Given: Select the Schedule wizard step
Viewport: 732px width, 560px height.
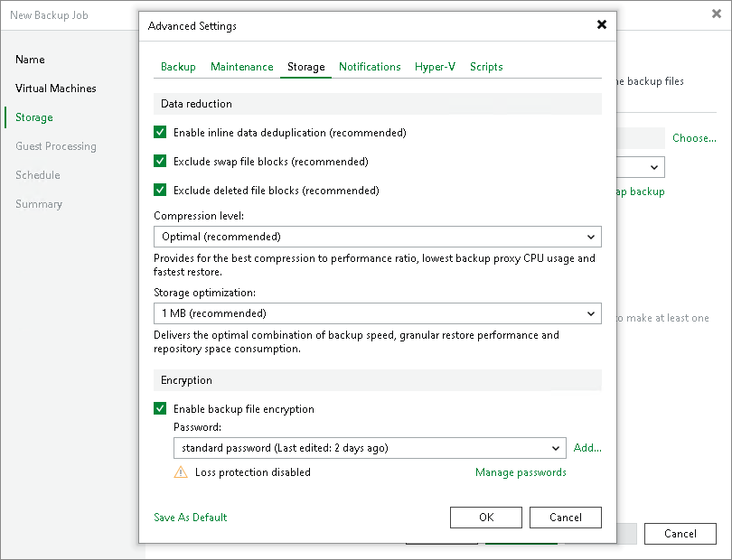Looking at the screenshot, I should point(38,175).
